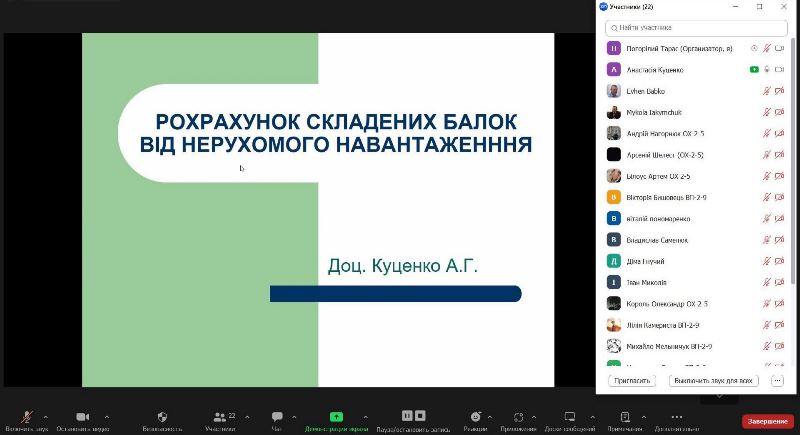Toggle muted mic for віталій пономаренко
Image resolution: width=800 pixels, height=435 pixels.
tap(766, 218)
